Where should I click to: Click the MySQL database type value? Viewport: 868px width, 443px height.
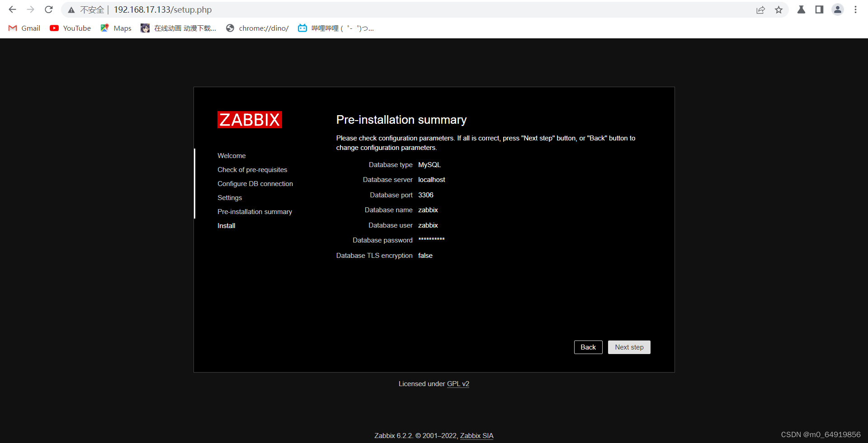429,165
